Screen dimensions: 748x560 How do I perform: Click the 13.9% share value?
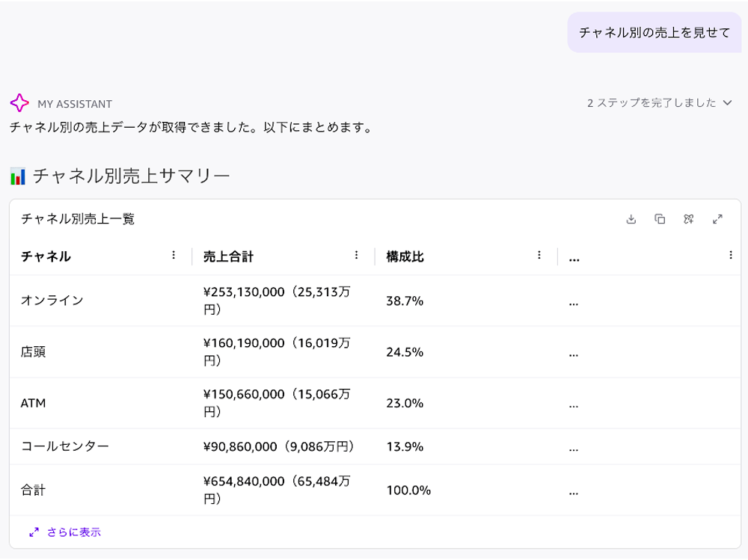pos(405,446)
